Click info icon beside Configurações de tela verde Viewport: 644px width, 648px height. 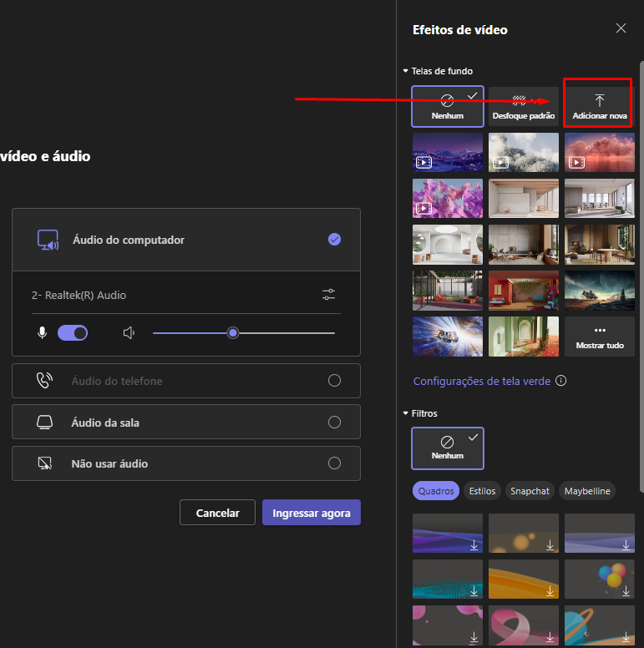tap(561, 381)
